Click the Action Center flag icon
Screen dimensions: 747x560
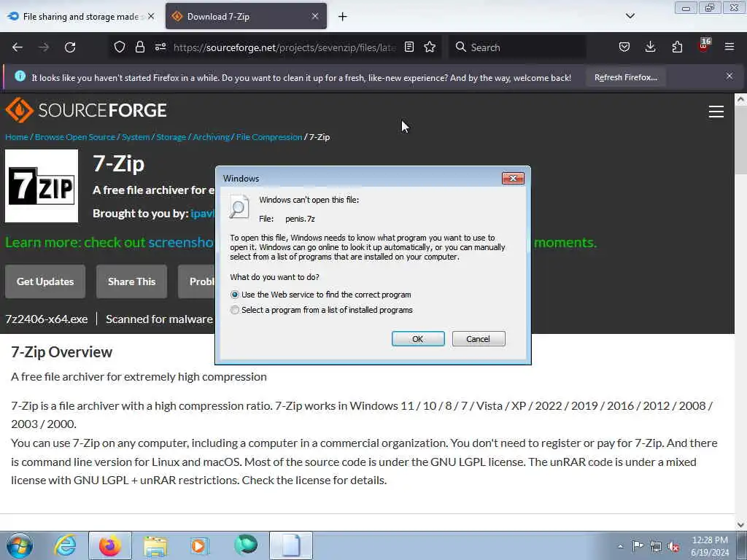pos(638,545)
